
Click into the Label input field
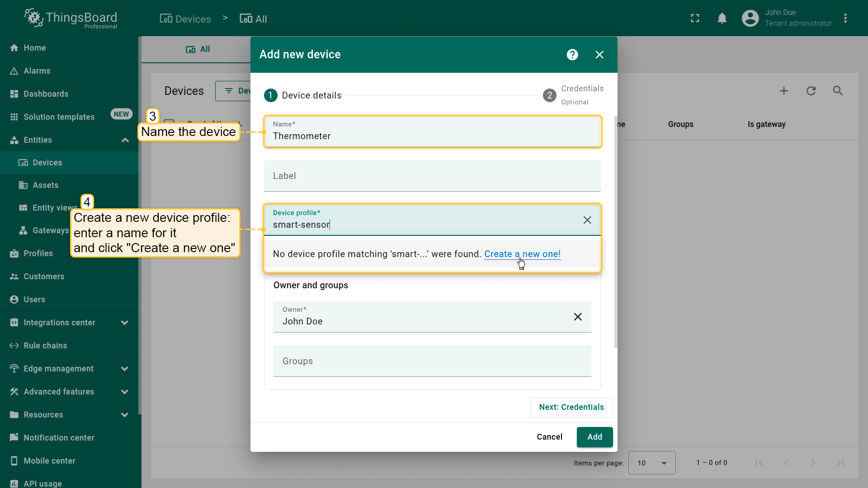(432, 176)
